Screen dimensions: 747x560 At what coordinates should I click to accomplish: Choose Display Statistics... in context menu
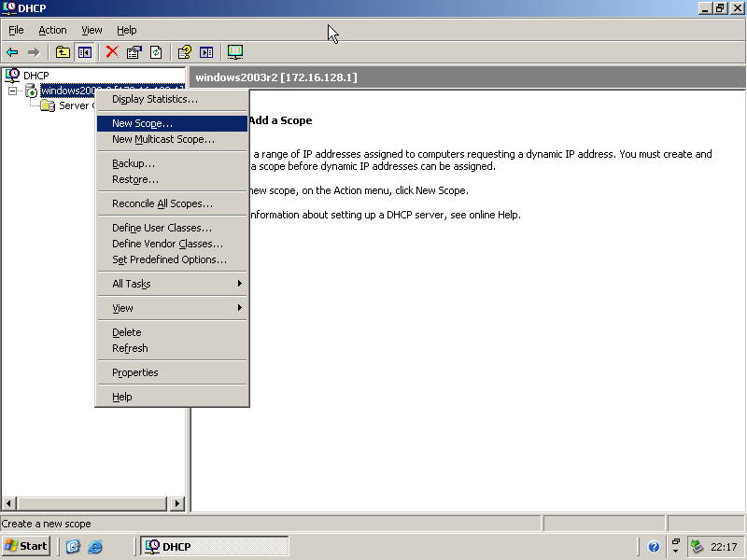(x=154, y=99)
